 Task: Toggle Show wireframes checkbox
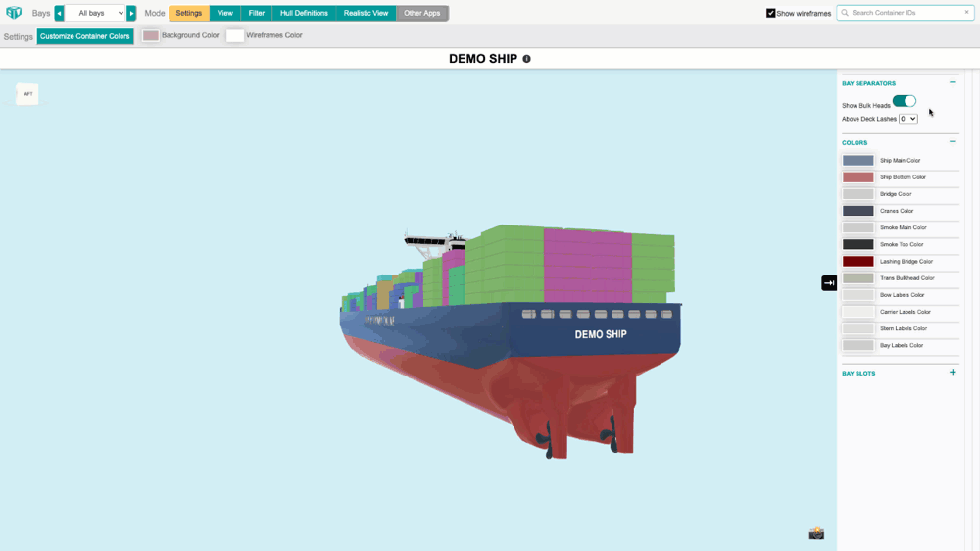click(x=770, y=13)
